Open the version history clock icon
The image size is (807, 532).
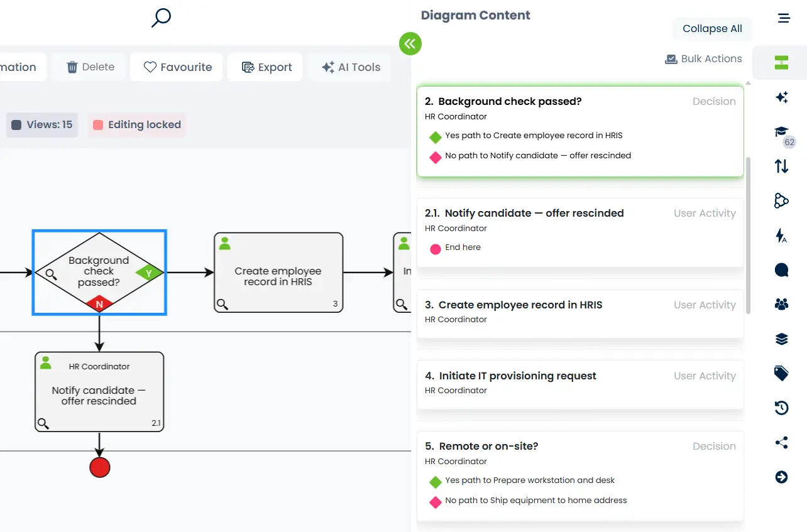tap(781, 408)
